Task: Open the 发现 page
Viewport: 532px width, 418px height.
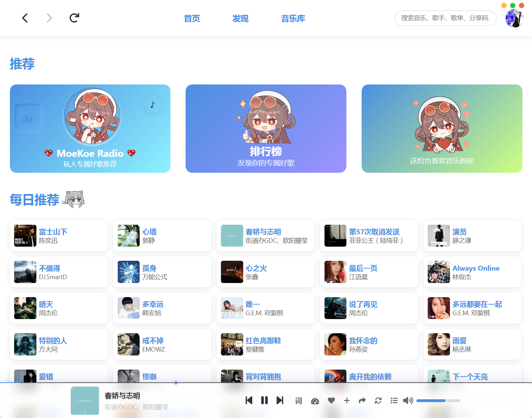Action: [240, 18]
